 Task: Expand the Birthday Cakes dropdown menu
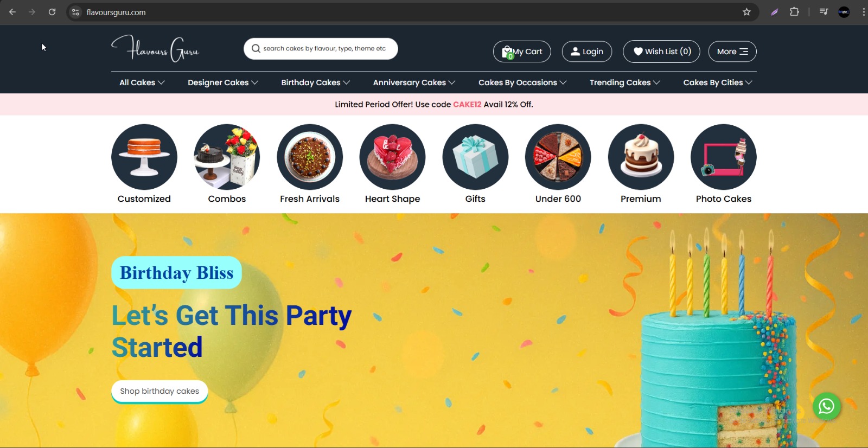(x=315, y=82)
